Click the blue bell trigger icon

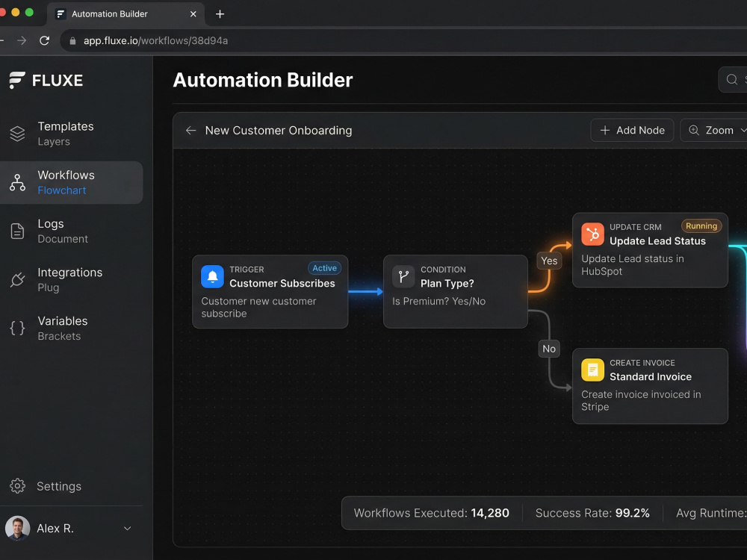[212, 276]
